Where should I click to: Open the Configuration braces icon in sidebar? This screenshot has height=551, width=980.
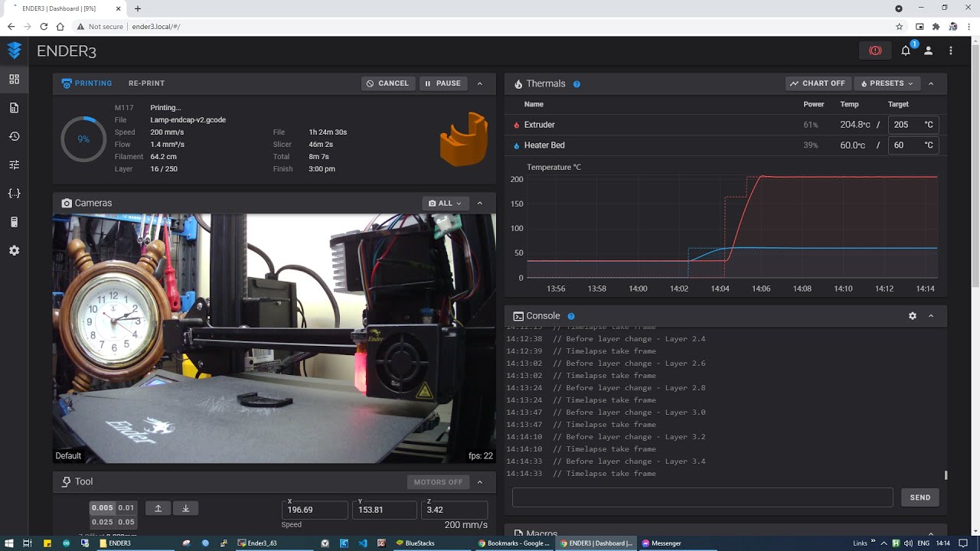[14, 194]
